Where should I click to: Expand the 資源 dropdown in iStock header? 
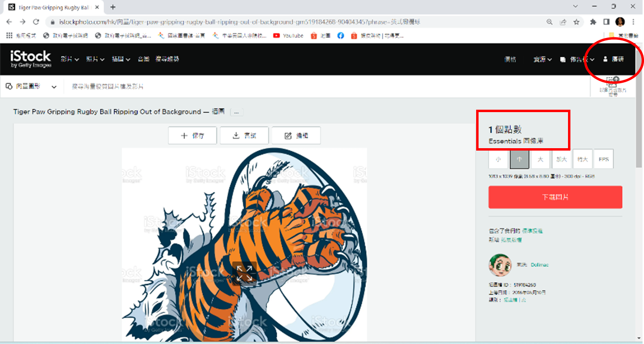(x=543, y=59)
